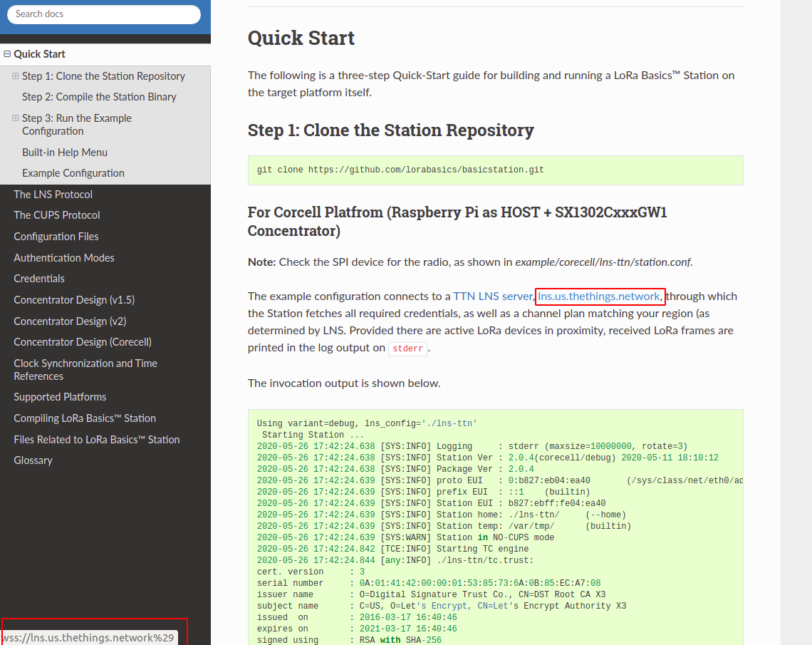
Task: Open The LNS Protocol section
Action: [55, 194]
